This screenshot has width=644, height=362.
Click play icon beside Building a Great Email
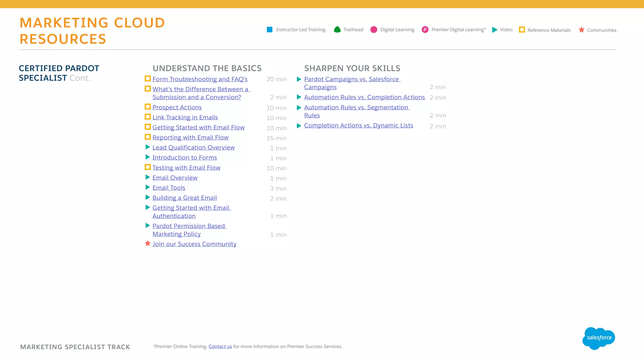coord(147,197)
